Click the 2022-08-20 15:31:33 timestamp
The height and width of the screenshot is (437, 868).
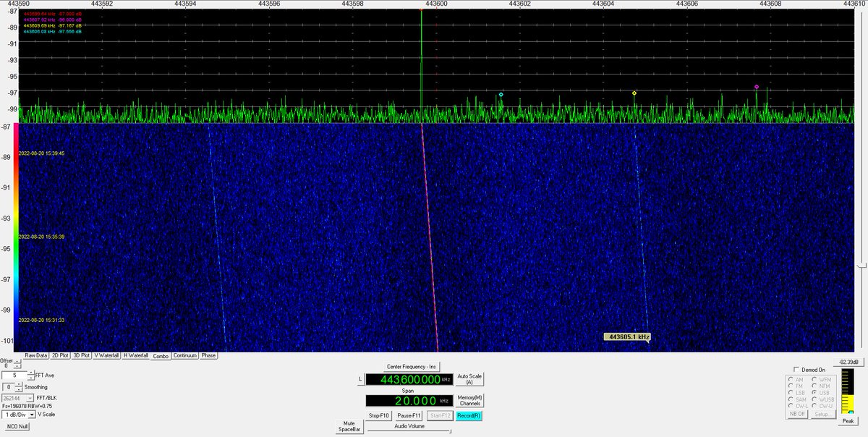42,320
